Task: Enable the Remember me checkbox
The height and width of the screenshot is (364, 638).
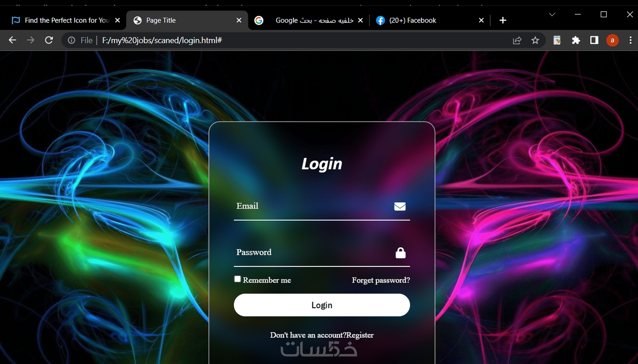Action: [x=237, y=279]
